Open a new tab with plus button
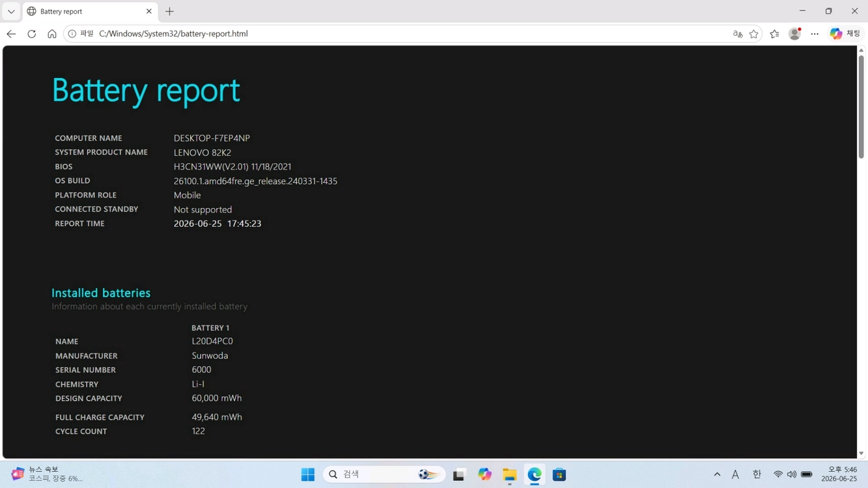The width and height of the screenshot is (868, 488). 169,11
